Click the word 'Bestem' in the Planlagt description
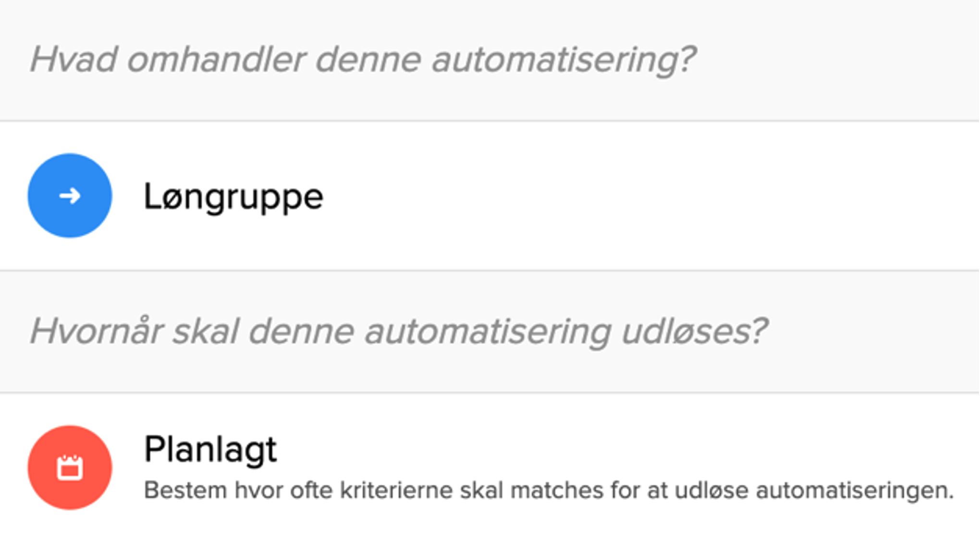Screen dimensions: 980x539 tap(185, 490)
